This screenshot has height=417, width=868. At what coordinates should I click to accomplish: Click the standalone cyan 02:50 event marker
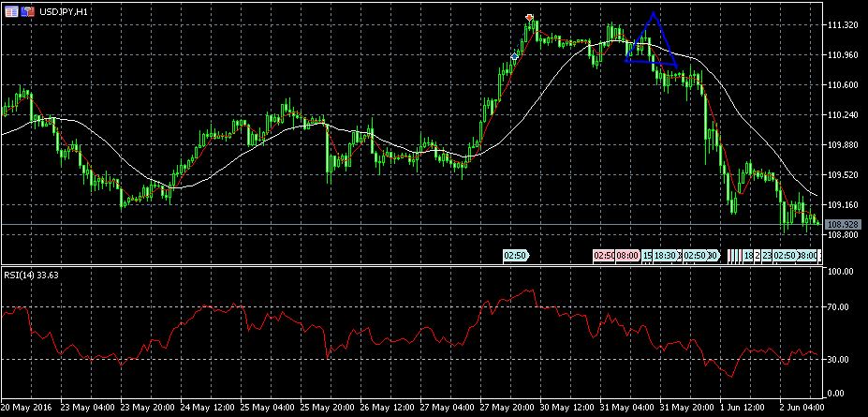point(516,255)
